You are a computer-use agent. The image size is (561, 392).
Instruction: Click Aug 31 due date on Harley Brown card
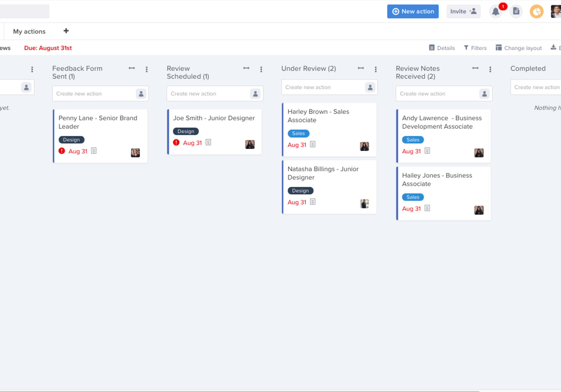coord(297,145)
